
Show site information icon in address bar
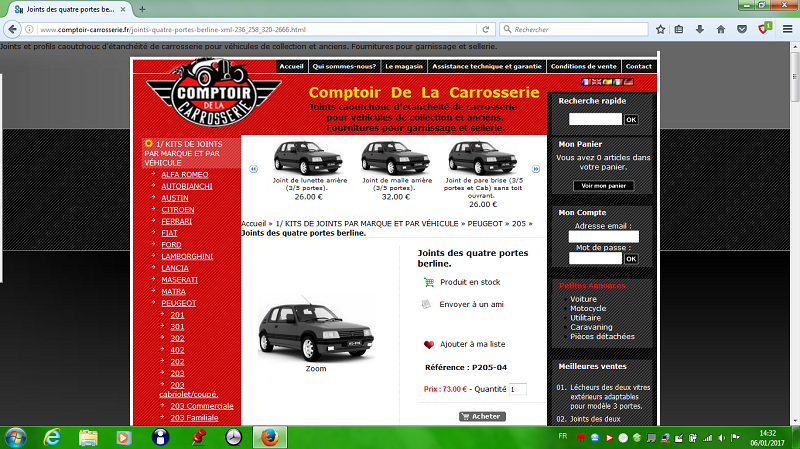click(30, 30)
